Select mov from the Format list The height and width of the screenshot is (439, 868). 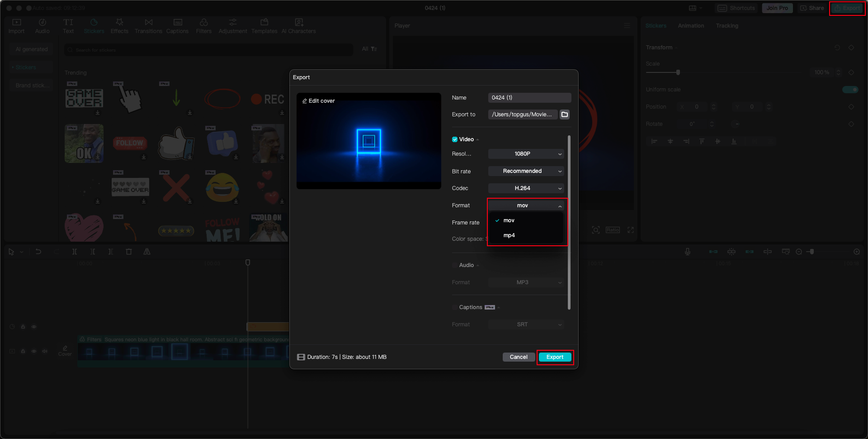[x=526, y=220]
